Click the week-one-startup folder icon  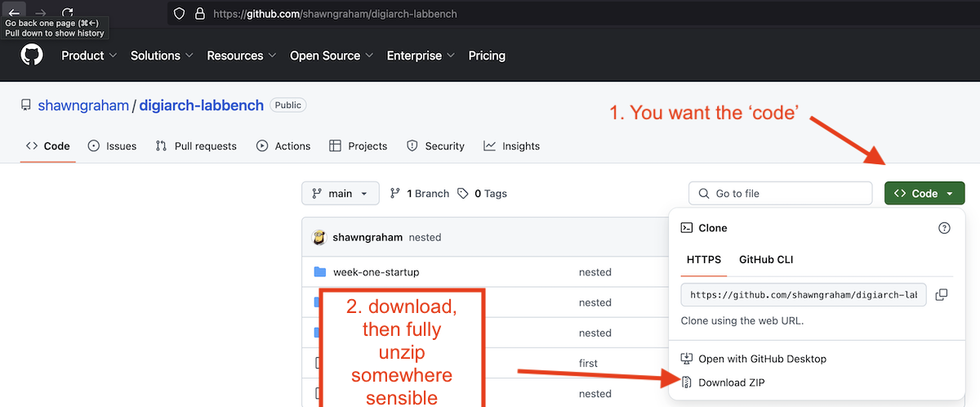pyautogui.click(x=320, y=272)
